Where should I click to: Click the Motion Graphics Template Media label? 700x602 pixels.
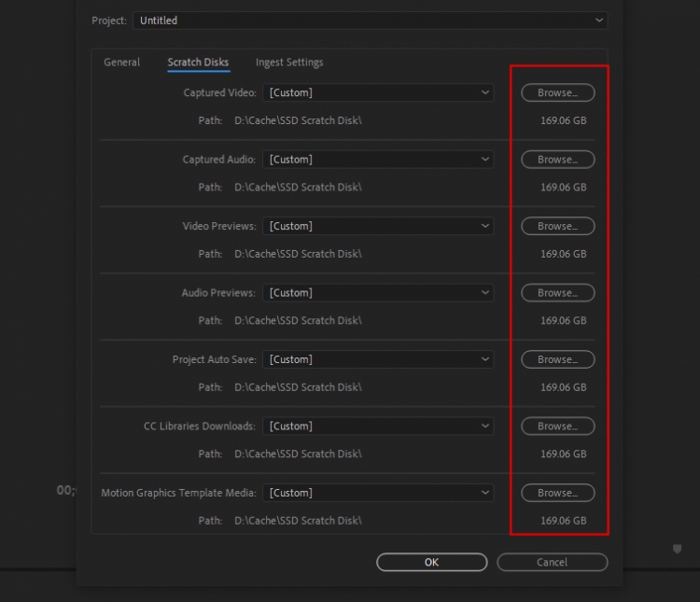click(178, 493)
